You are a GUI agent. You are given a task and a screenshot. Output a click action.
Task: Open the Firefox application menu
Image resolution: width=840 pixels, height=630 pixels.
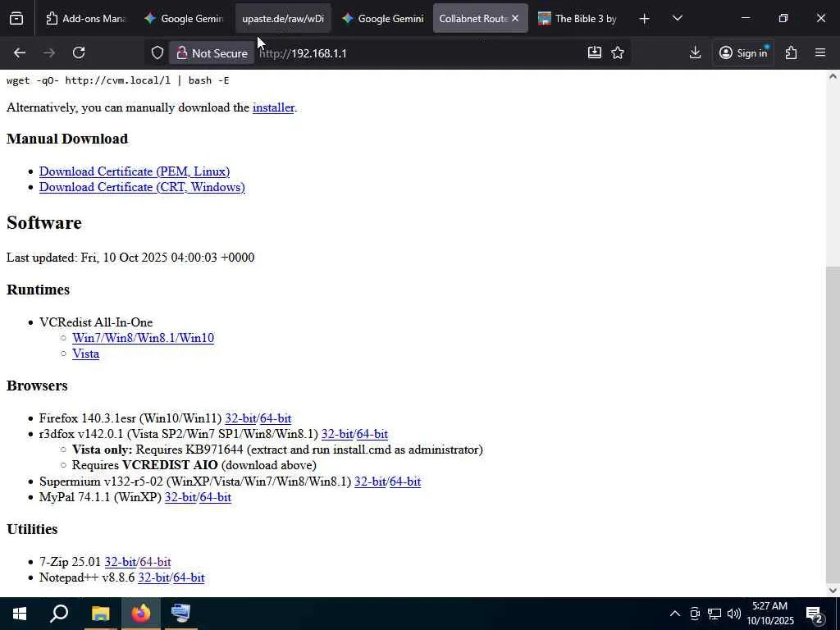click(820, 52)
